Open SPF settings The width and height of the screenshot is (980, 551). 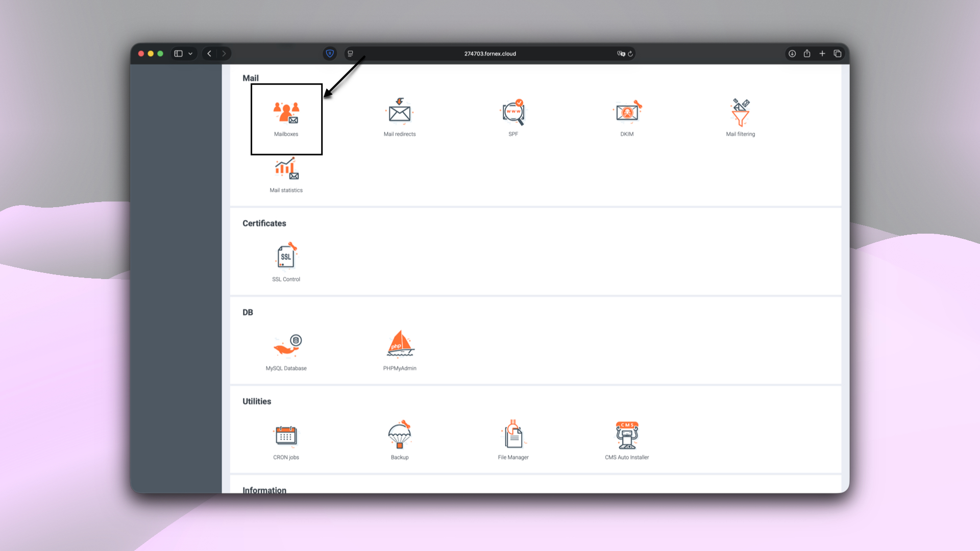click(513, 117)
